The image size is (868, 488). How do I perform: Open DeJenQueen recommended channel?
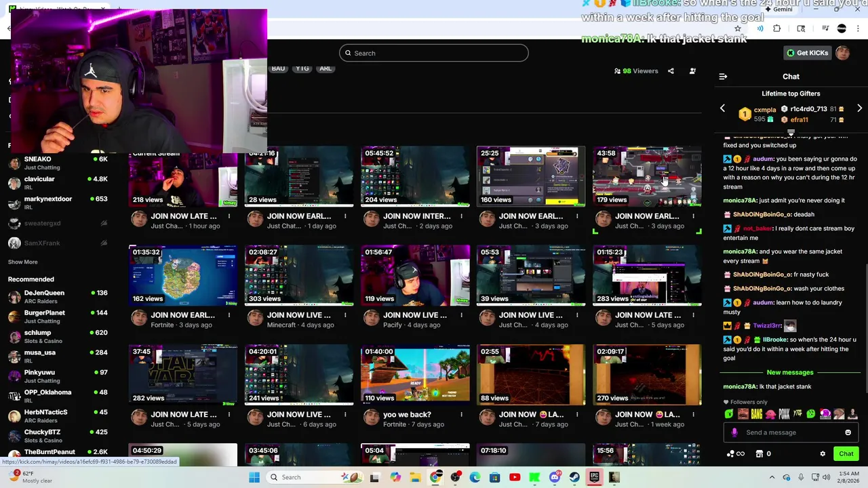[x=58, y=297]
